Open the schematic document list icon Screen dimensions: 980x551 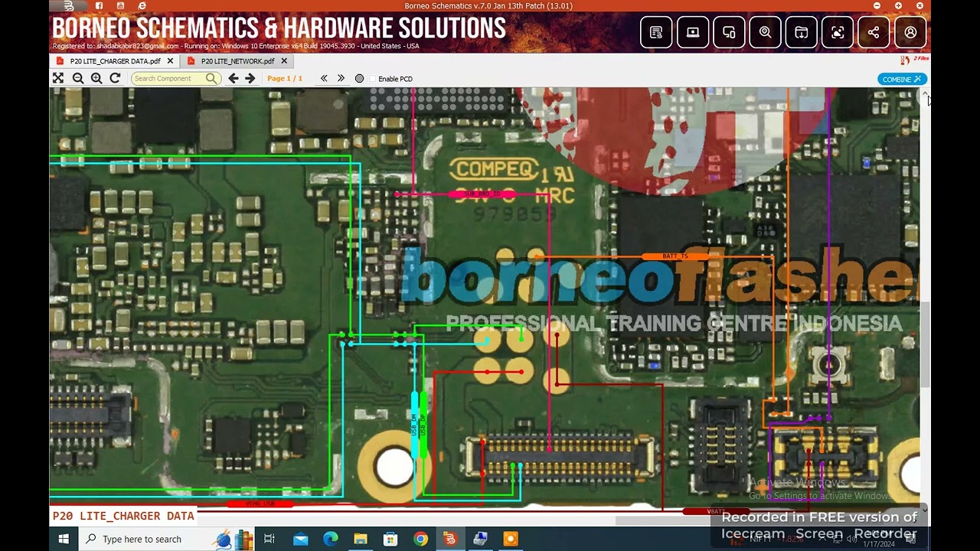[656, 33]
